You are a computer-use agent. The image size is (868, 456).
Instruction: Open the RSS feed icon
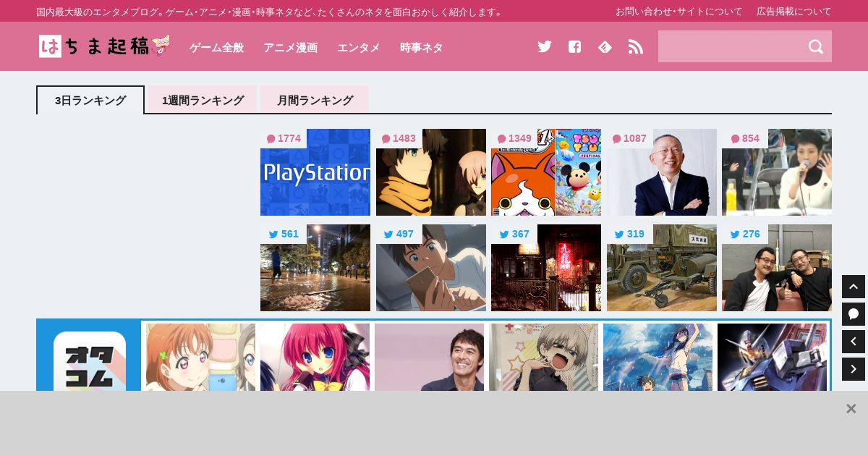(x=635, y=46)
